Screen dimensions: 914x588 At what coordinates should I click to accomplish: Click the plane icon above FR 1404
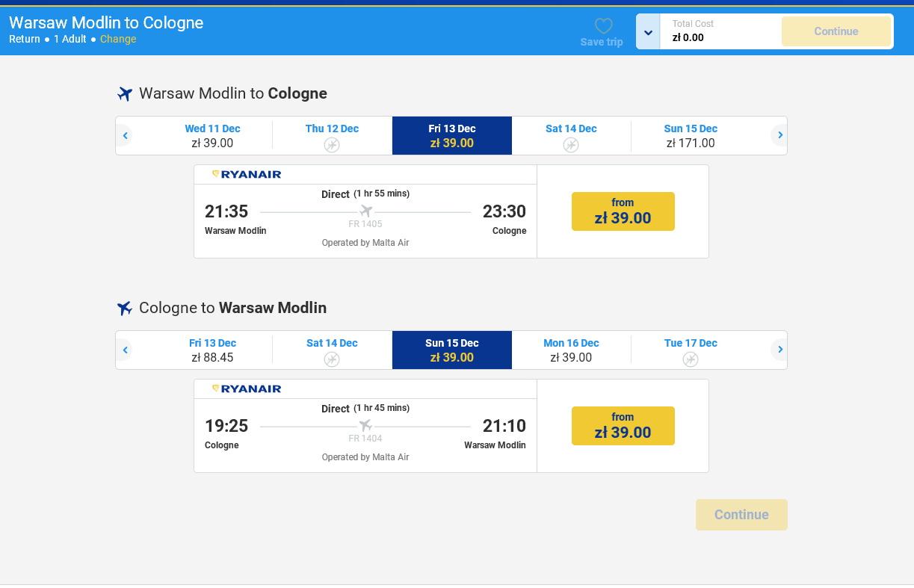[365, 426]
